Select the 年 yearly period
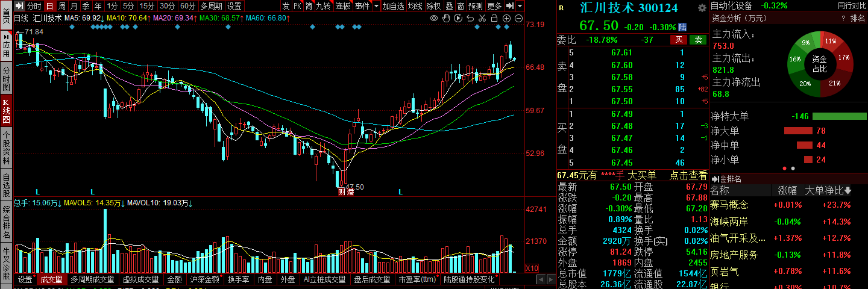Viewport: 868px width, 289px height. pos(98,6)
